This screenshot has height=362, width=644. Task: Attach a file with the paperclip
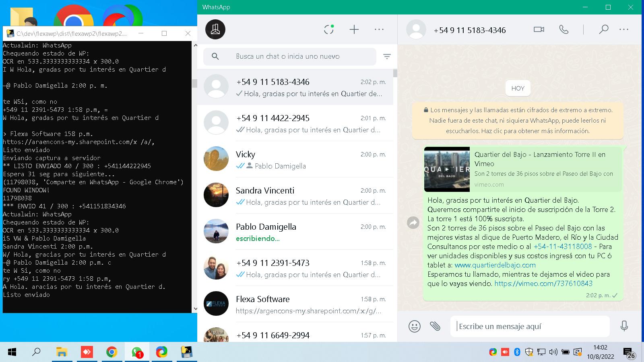[435, 326]
